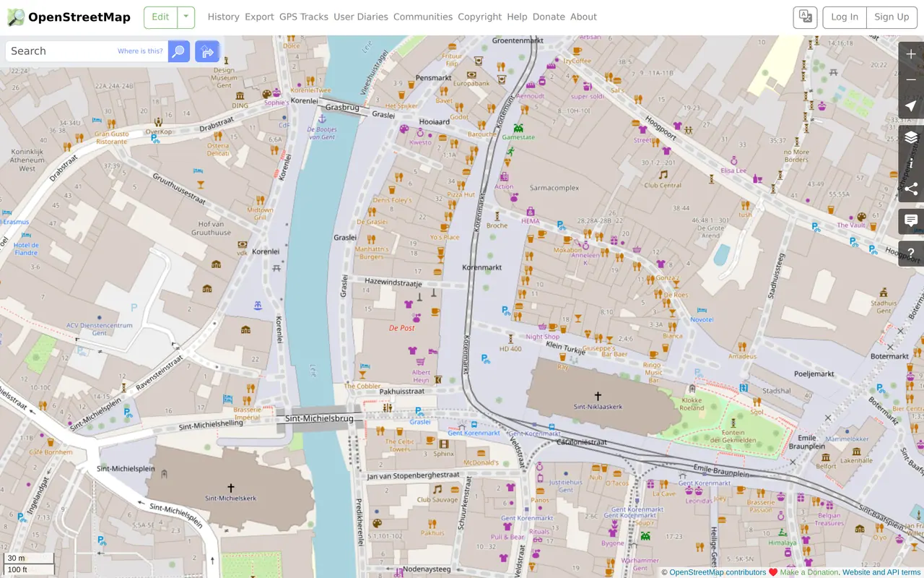Open the History menu item
The height and width of the screenshot is (578, 924).
pyautogui.click(x=224, y=17)
